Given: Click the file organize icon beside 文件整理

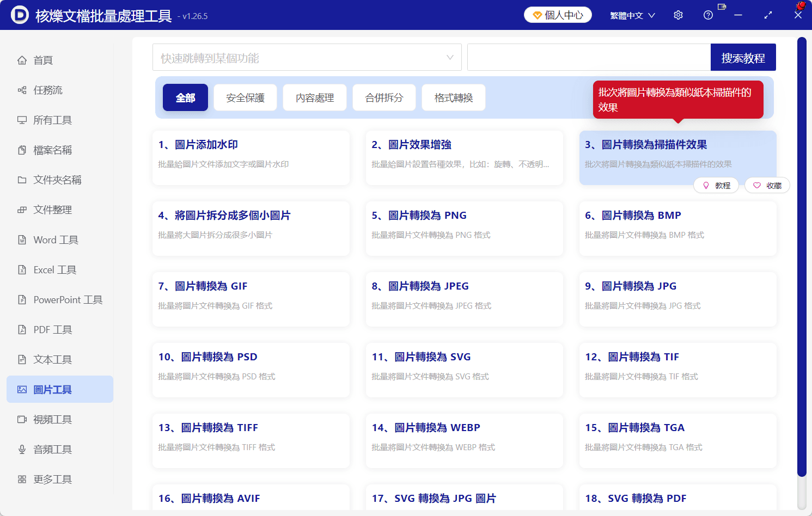Looking at the screenshot, I should pos(22,210).
